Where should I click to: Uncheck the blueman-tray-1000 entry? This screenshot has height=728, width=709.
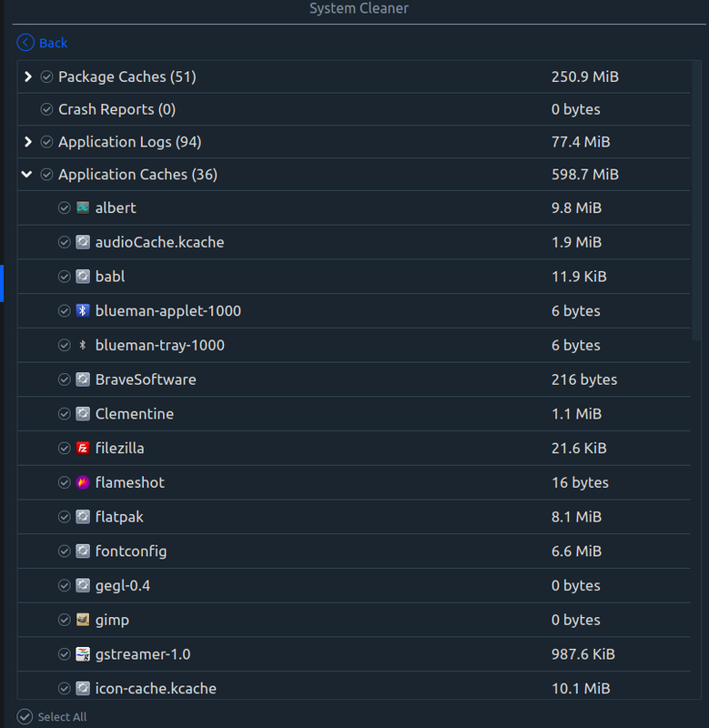(x=64, y=346)
